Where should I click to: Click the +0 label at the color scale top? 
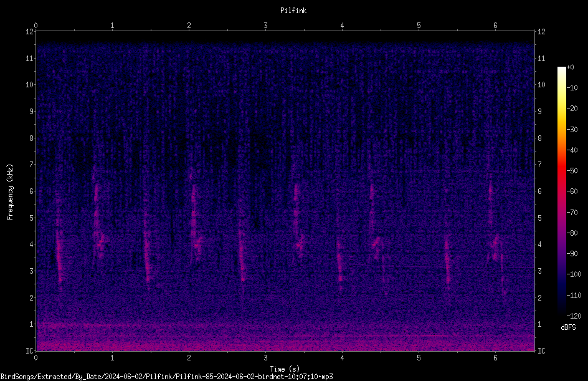tap(570, 67)
